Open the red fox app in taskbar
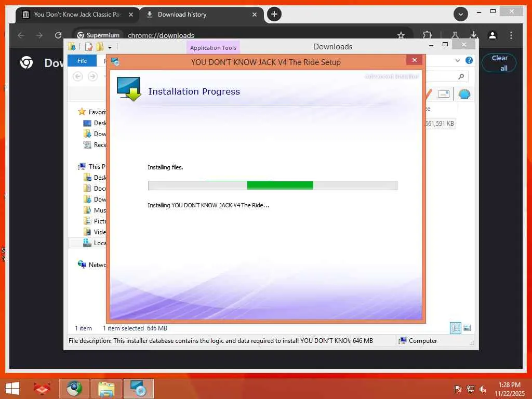The width and height of the screenshot is (532, 399). tap(42, 389)
